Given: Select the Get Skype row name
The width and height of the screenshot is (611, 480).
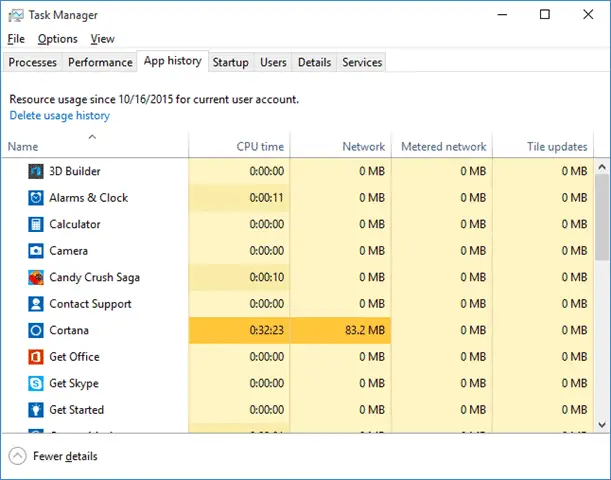Looking at the screenshot, I should point(74,383).
